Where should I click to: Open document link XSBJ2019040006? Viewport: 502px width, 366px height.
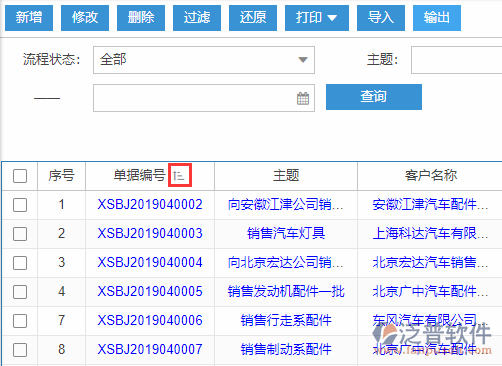[150, 320]
